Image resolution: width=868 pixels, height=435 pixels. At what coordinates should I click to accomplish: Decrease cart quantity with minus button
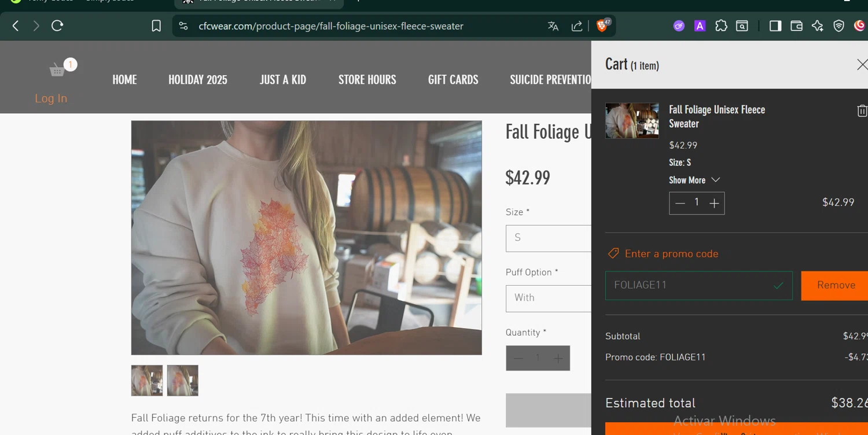[x=680, y=203]
